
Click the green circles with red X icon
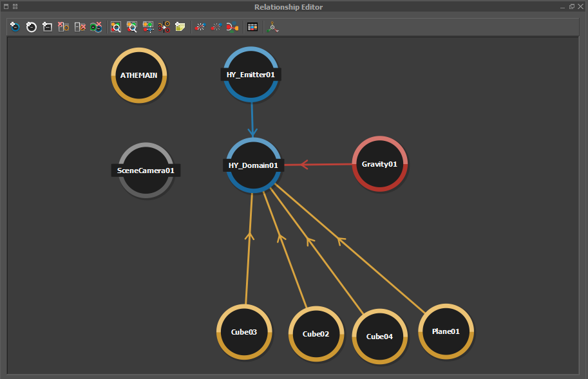click(96, 27)
